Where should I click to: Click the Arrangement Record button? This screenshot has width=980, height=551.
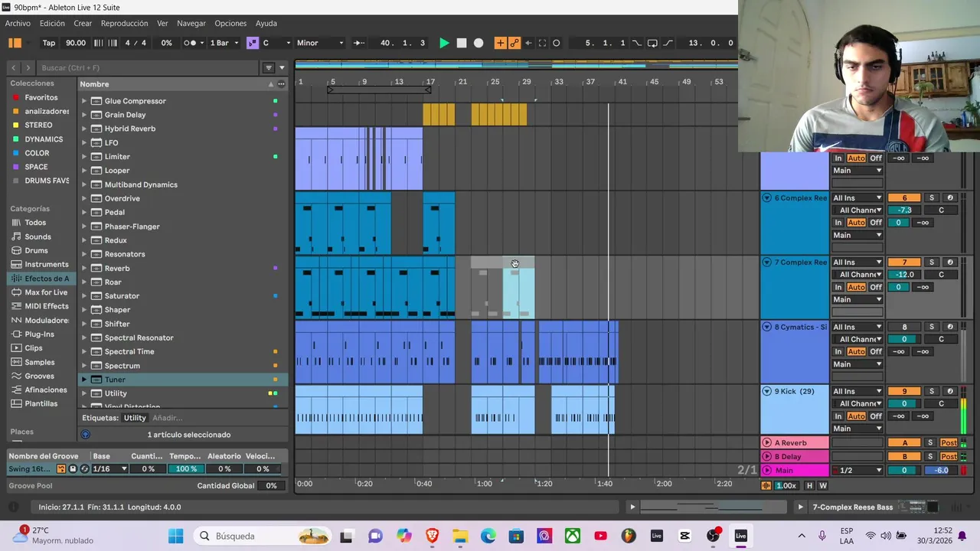click(479, 43)
